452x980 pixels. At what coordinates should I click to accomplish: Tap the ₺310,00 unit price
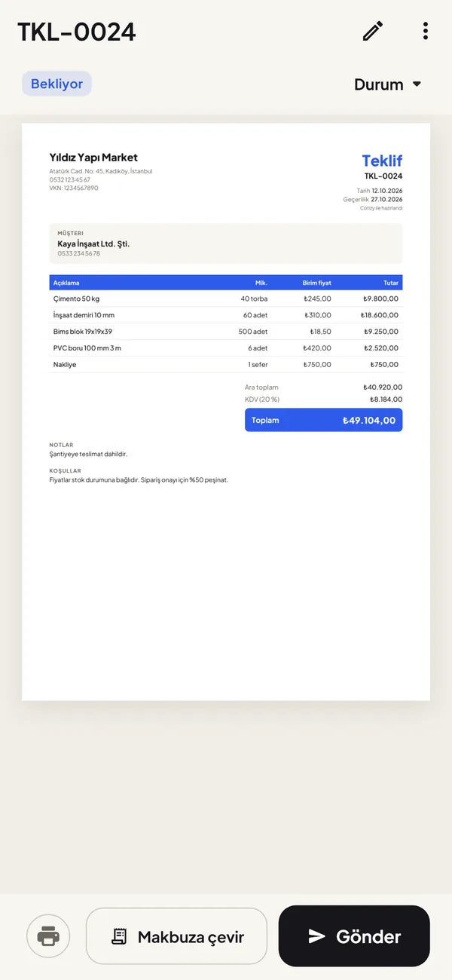point(317,315)
